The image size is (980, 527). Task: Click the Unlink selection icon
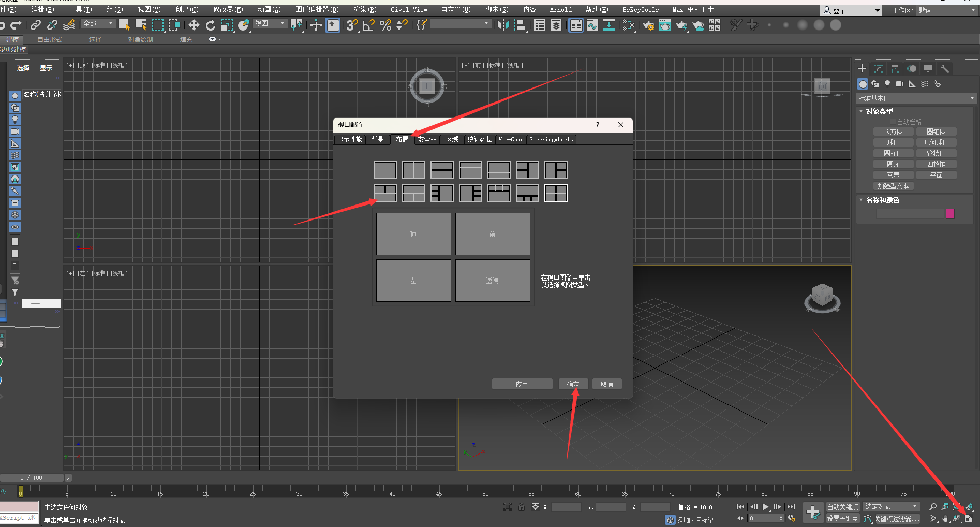(52, 25)
